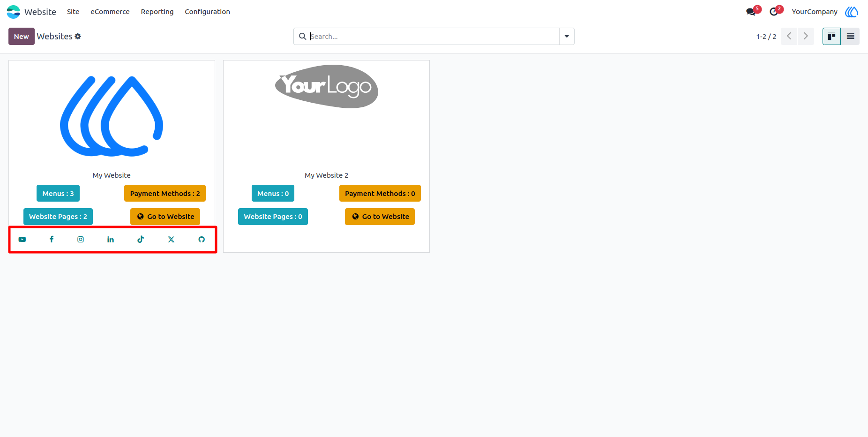868x437 pixels.
Task: Click the 1-2 / 2 pager counter
Action: 766,37
